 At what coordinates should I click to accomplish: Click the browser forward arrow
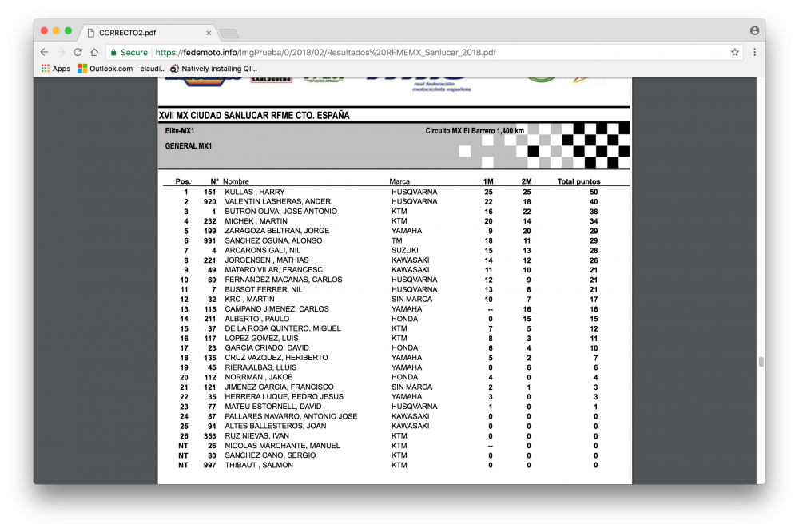point(61,52)
